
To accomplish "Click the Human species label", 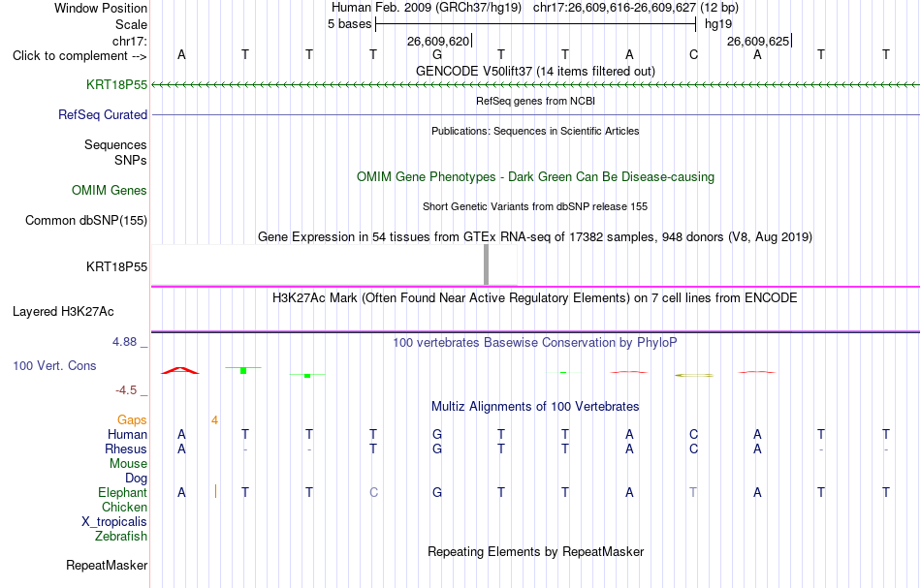I will (127, 435).
